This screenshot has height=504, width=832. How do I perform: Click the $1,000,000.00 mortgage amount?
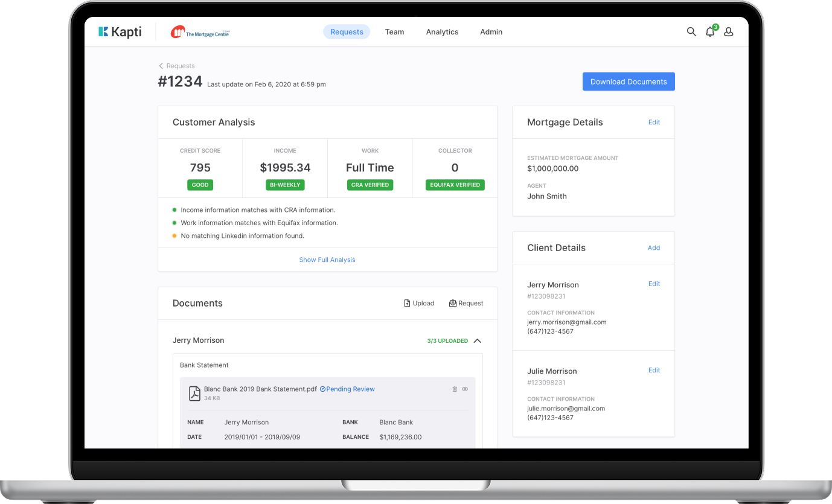pyautogui.click(x=553, y=168)
